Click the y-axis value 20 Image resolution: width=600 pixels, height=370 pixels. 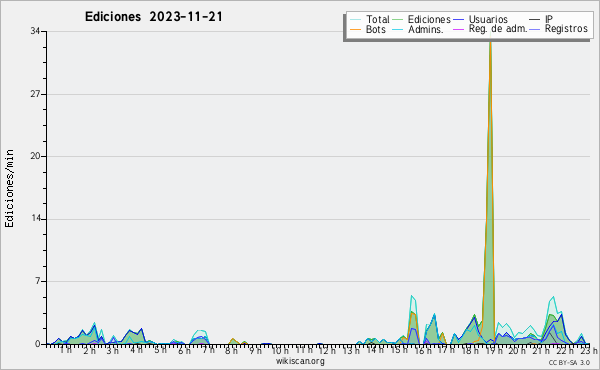pyautogui.click(x=35, y=156)
